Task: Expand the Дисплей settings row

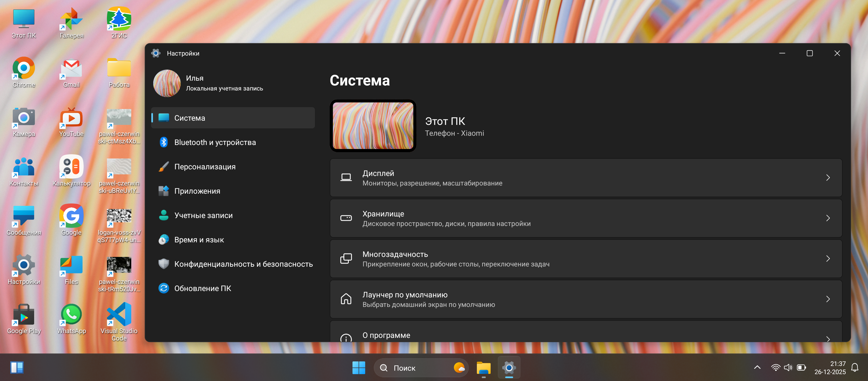Action: tap(586, 178)
